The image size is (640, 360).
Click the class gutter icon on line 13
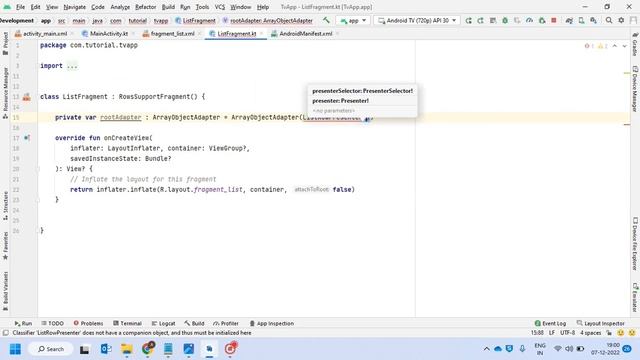(x=27, y=97)
